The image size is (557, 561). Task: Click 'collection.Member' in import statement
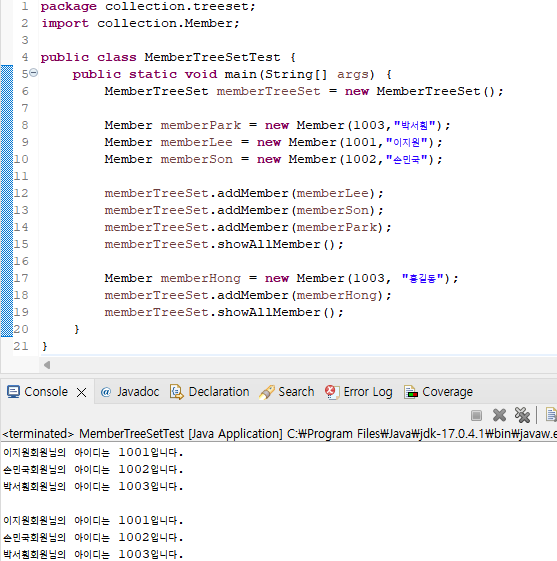pyautogui.click(x=165, y=23)
